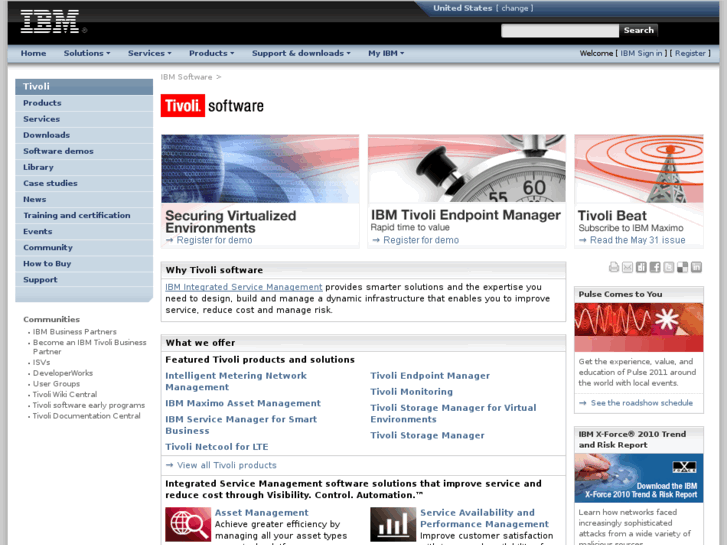Open Training and certification in sidebar
Image resolution: width=727 pixels, height=545 pixels.
[x=84, y=216]
